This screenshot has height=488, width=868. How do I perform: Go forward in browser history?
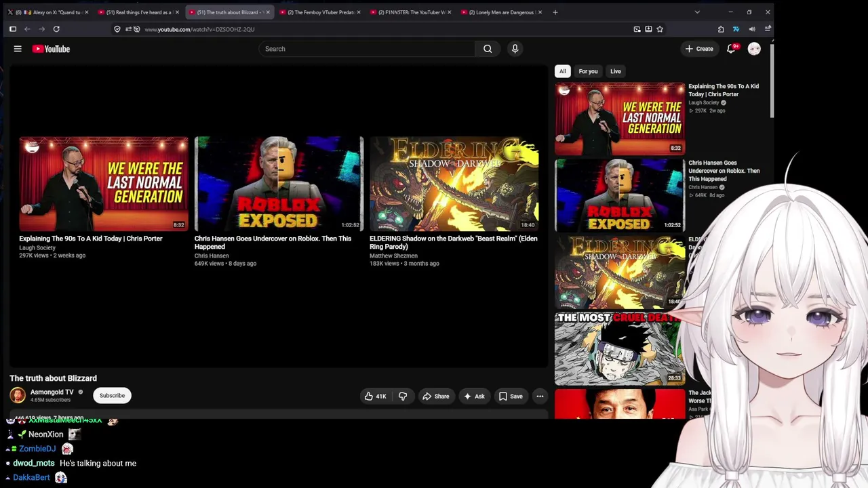click(x=42, y=29)
